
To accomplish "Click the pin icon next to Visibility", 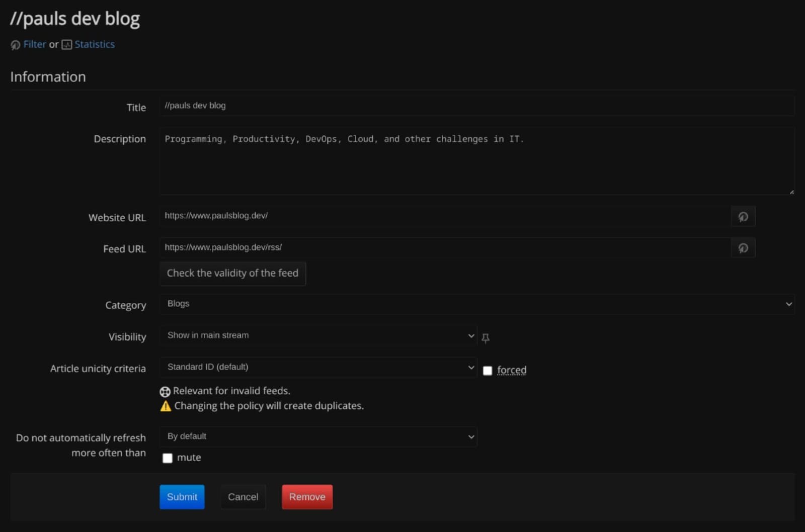I will pos(485,338).
